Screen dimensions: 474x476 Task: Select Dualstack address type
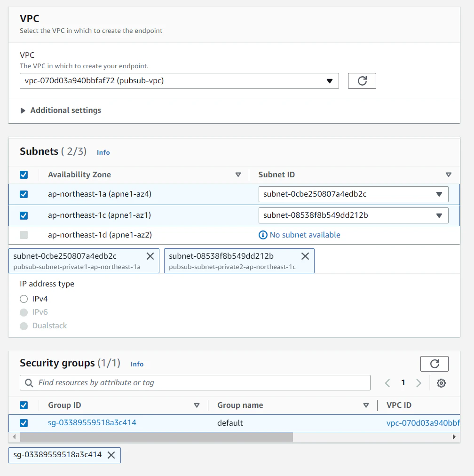click(24, 326)
